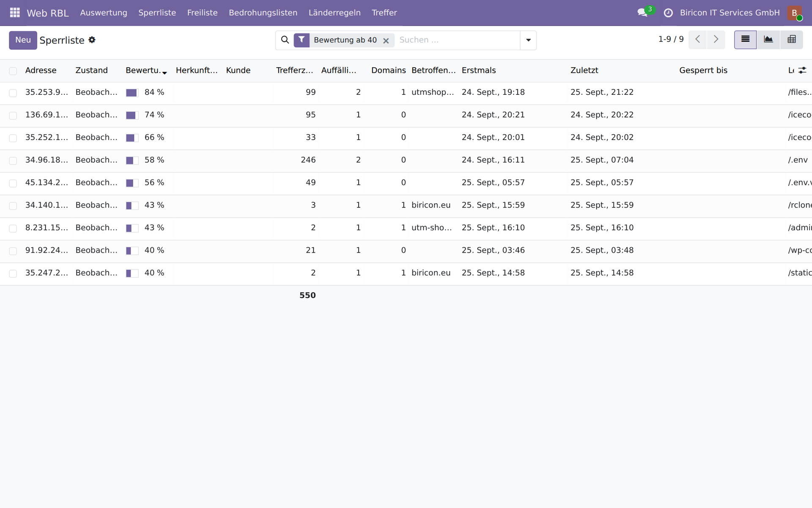Viewport: 812px width, 508px height.
Task: Switch to list view
Action: point(745,40)
